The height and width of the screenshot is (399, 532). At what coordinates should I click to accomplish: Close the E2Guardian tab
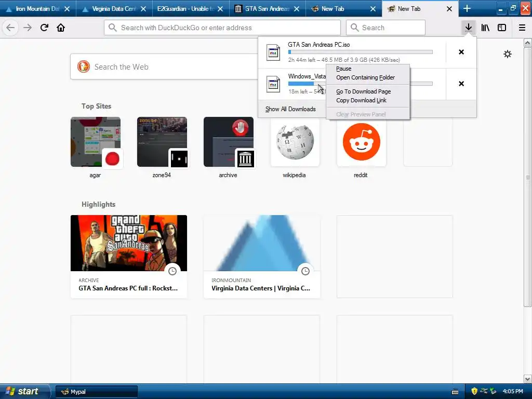[x=220, y=9]
